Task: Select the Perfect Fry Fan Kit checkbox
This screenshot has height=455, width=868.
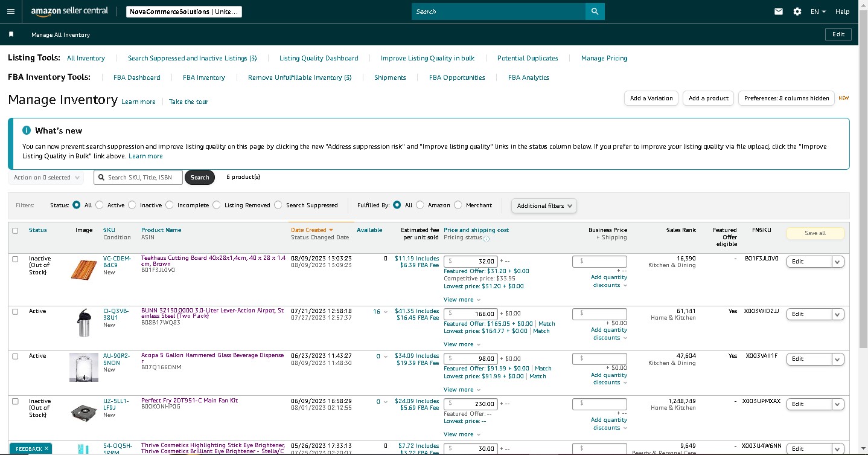Action: [x=16, y=401]
